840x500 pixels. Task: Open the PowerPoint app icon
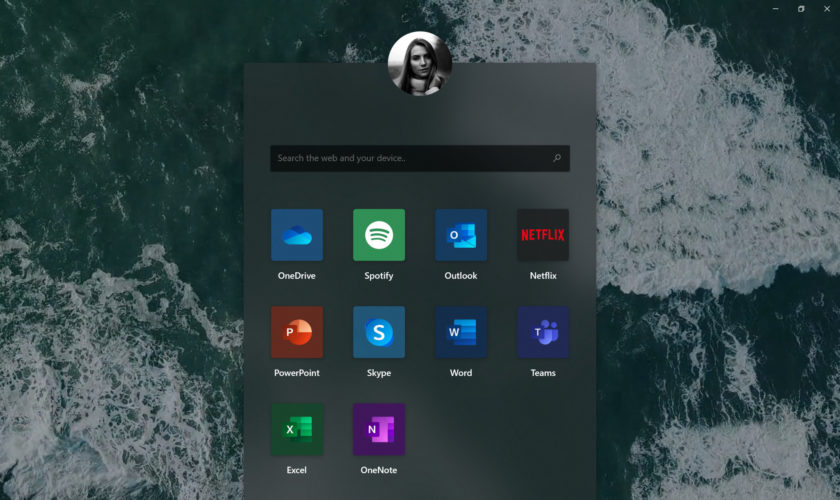point(297,332)
